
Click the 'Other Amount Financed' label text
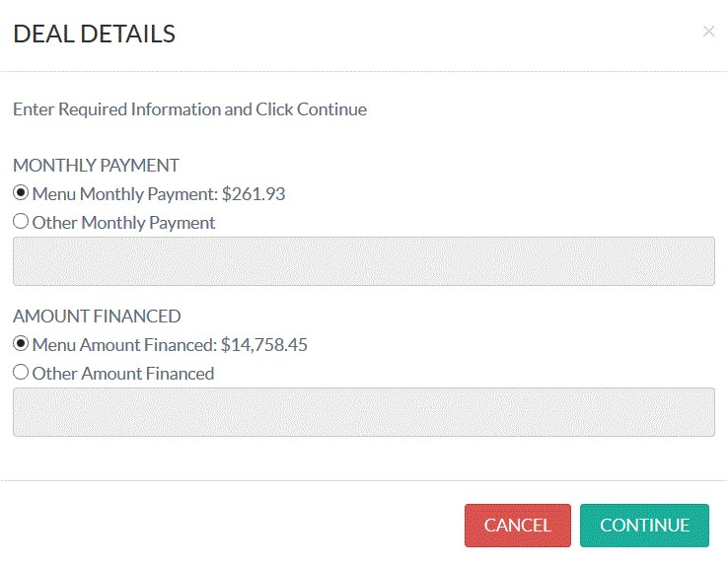[x=123, y=374]
